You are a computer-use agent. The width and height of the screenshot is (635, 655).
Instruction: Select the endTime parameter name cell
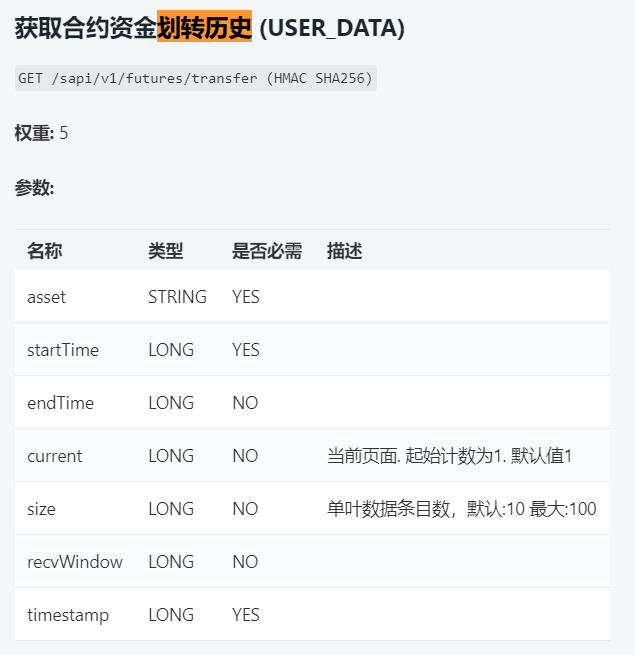click(x=60, y=403)
